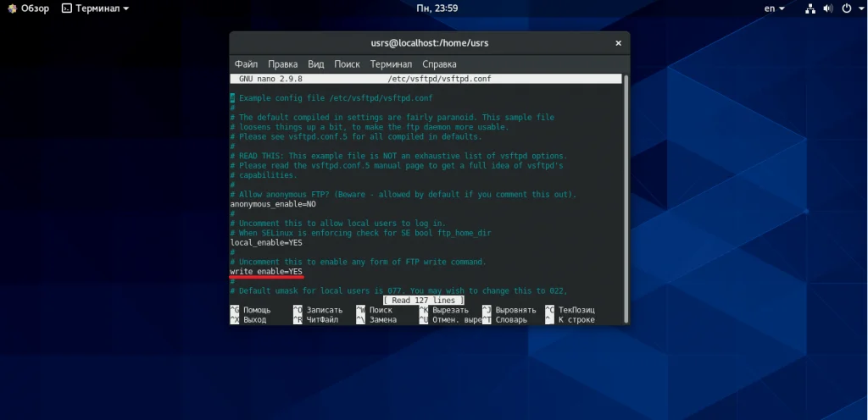
Task: Open the Обзор activities overview
Action: pyautogui.click(x=28, y=8)
